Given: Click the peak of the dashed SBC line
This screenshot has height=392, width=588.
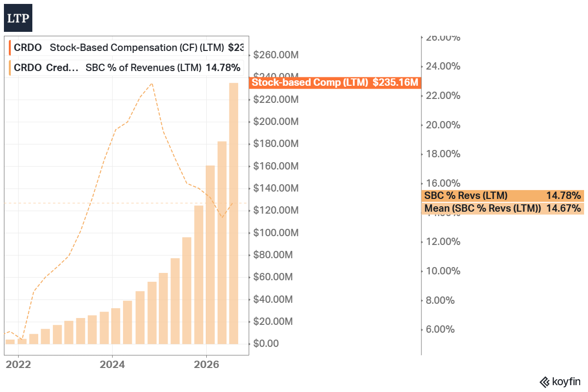Looking at the screenshot, I should [152, 83].
